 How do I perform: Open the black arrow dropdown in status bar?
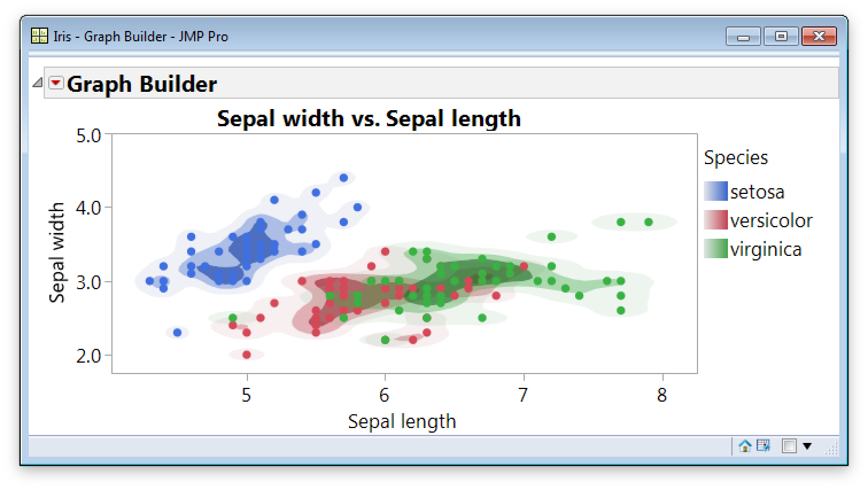pos(807,446)
